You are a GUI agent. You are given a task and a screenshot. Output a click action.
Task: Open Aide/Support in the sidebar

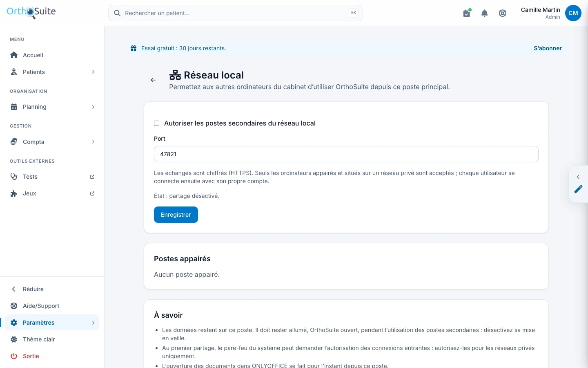(52, 306)
